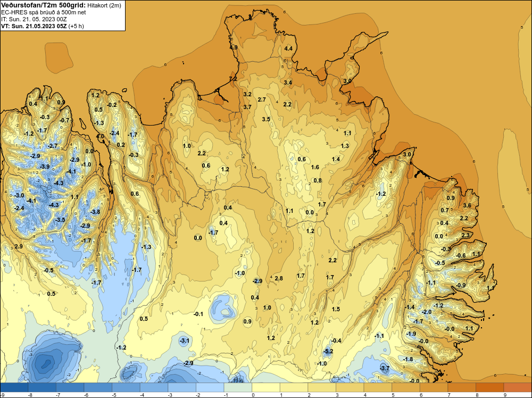Click the "4.4" temperature value
The height and width of the screenshot is (398, 532).
tap(288, 48)
